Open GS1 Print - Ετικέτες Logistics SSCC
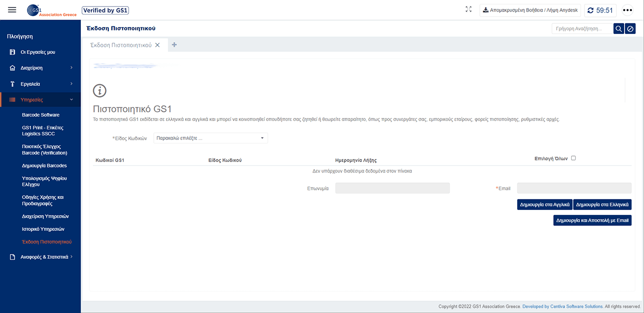Image resolution: width=644 pixels, height=313 pixels. 42,130
